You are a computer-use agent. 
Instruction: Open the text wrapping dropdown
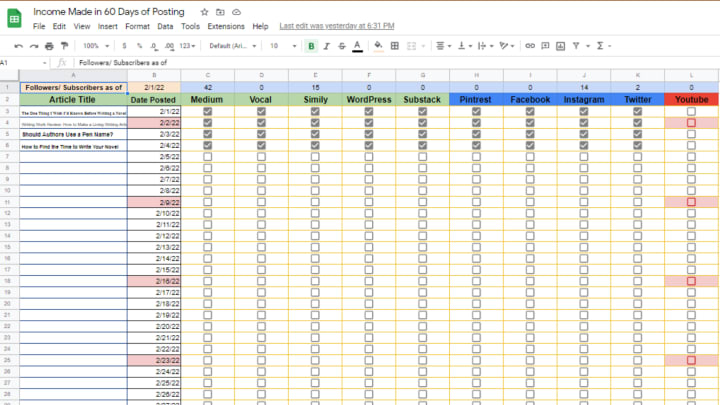[x=485, y=46]
